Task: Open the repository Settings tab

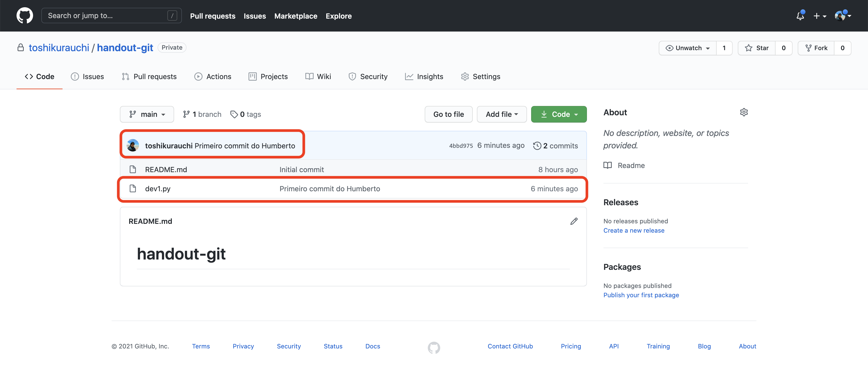Action: click(x=481, y=77)
